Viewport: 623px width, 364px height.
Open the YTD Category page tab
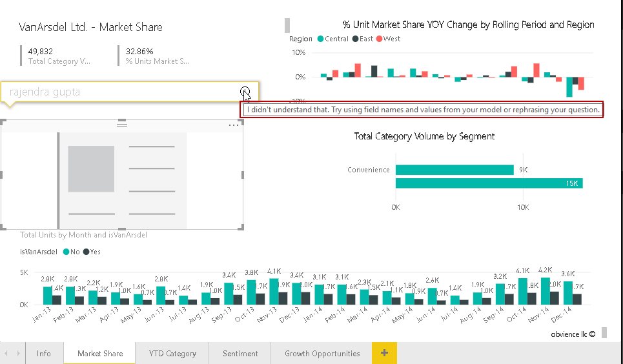(x=172, y=354)
